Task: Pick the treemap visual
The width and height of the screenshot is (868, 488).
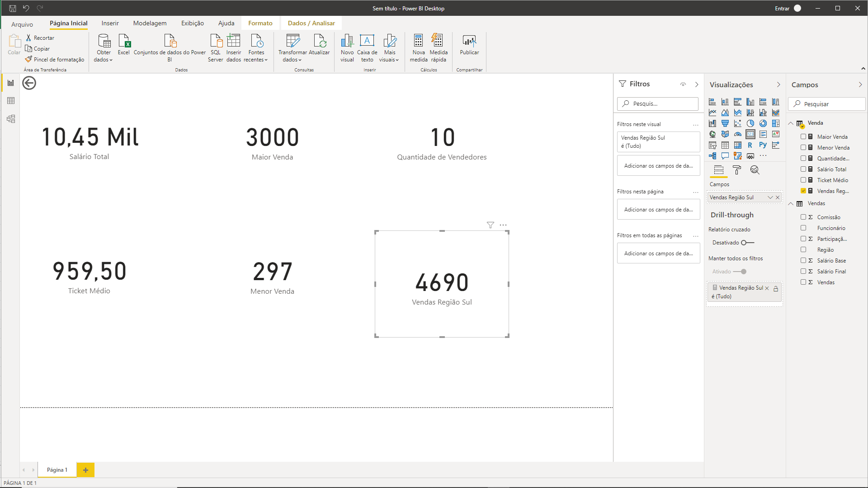Action: pyautogui.click(x=776, y=123)
